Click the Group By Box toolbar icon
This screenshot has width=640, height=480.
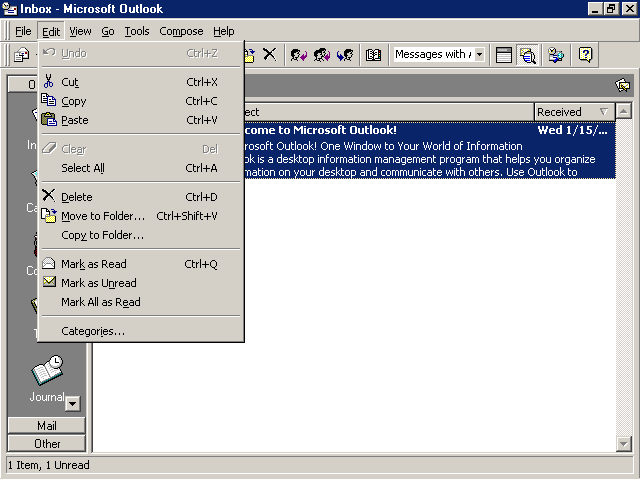click(x=504, y=54)
